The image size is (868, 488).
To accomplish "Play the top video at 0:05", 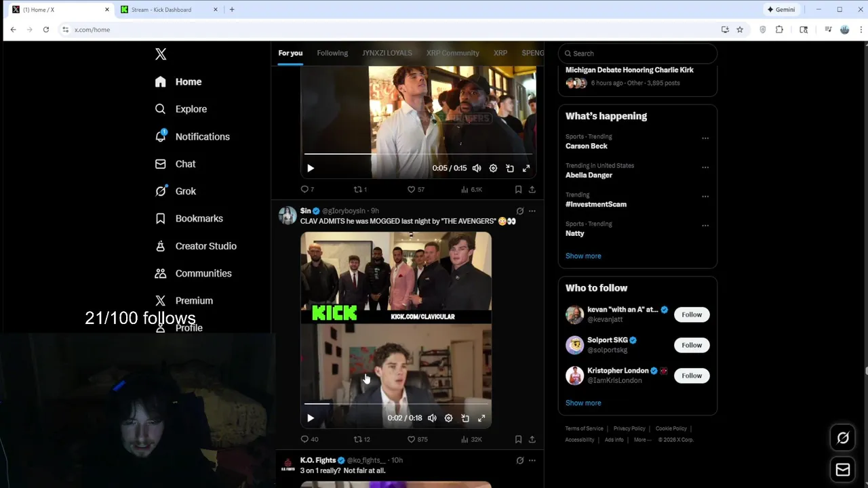I will pyautogui.click(x=311, y=168).
